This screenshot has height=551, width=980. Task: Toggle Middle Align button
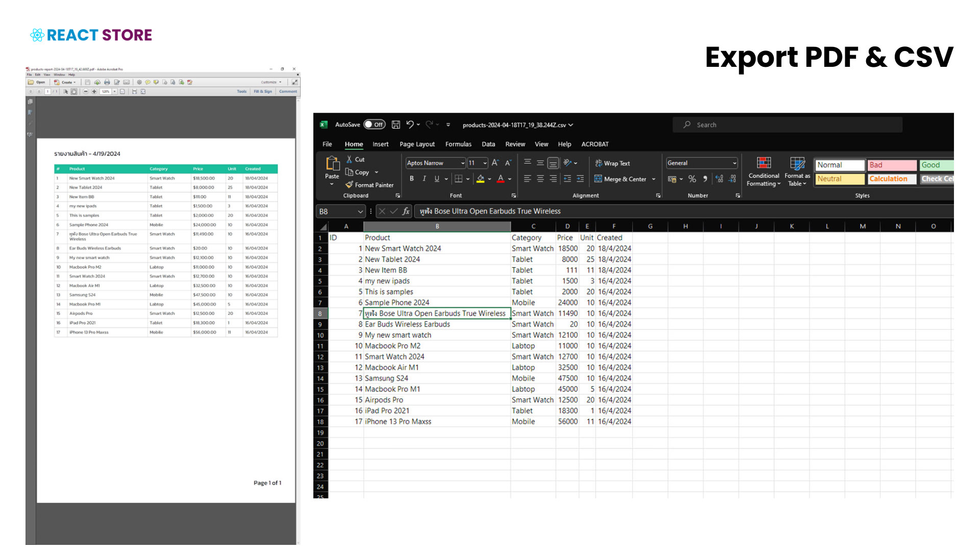point(540,162)
